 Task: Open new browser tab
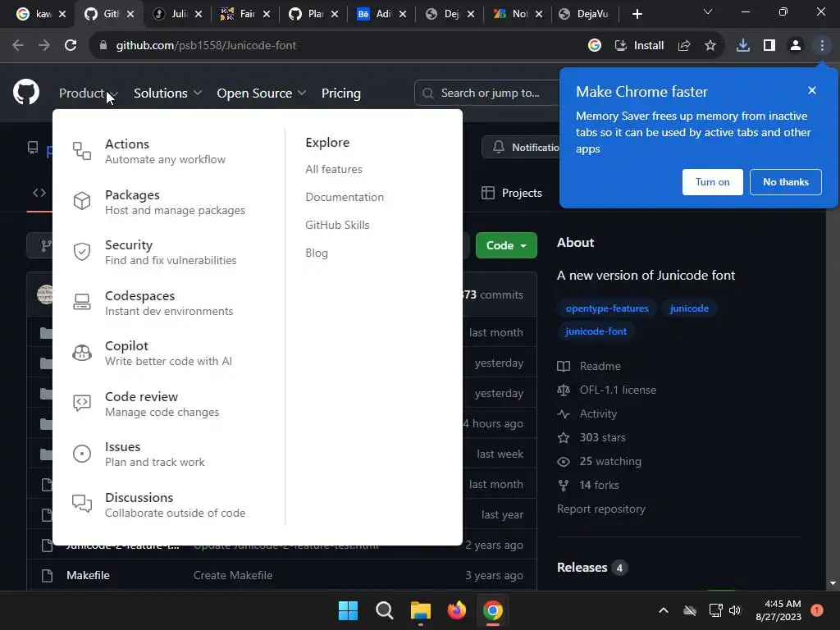(x=637, y=14)
